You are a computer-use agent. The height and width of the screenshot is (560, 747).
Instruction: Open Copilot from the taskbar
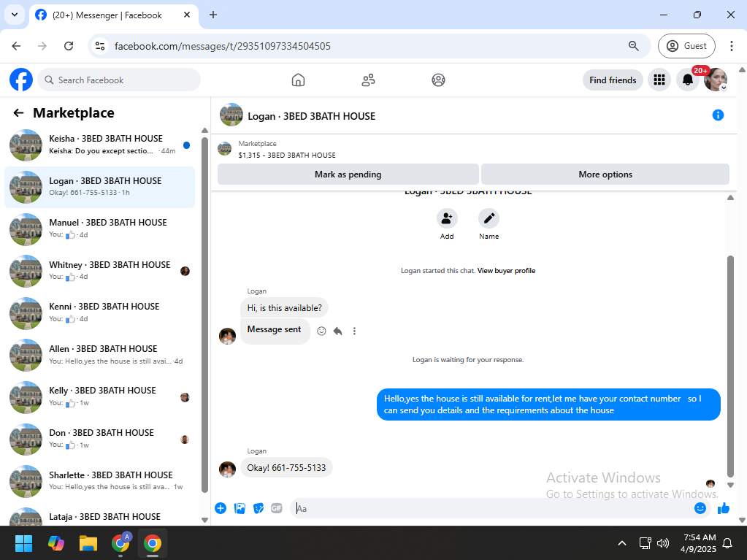pyautogui.click(x=55, y=543)
